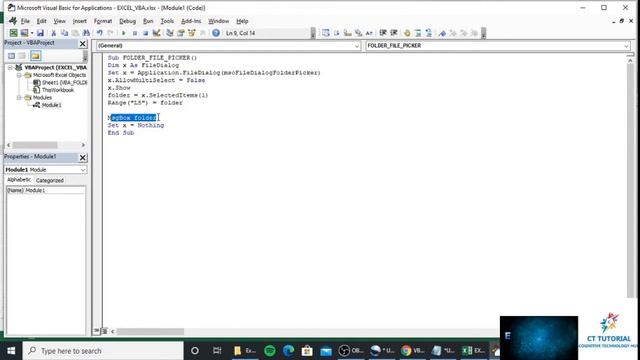
Task: Click the Insert UserForm toolbar icon
Action: [x=24, y=33]
